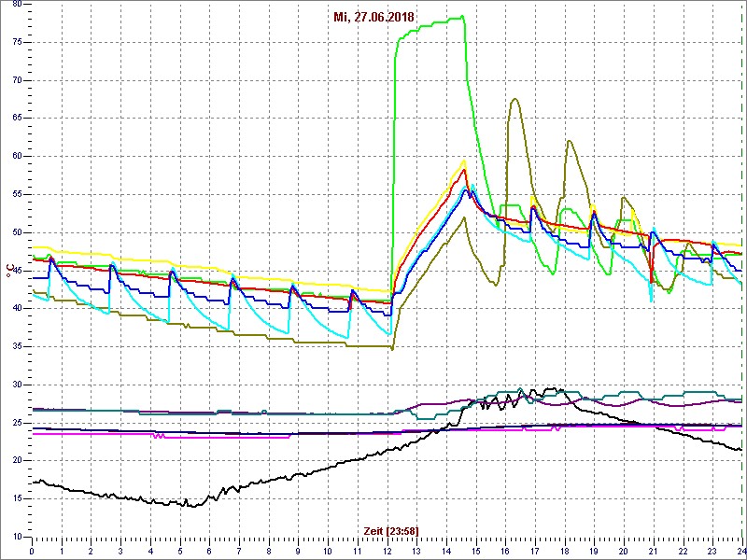747x560 pixels.
Task: Click the y-axis value 30
Action: tap(17, 385)
